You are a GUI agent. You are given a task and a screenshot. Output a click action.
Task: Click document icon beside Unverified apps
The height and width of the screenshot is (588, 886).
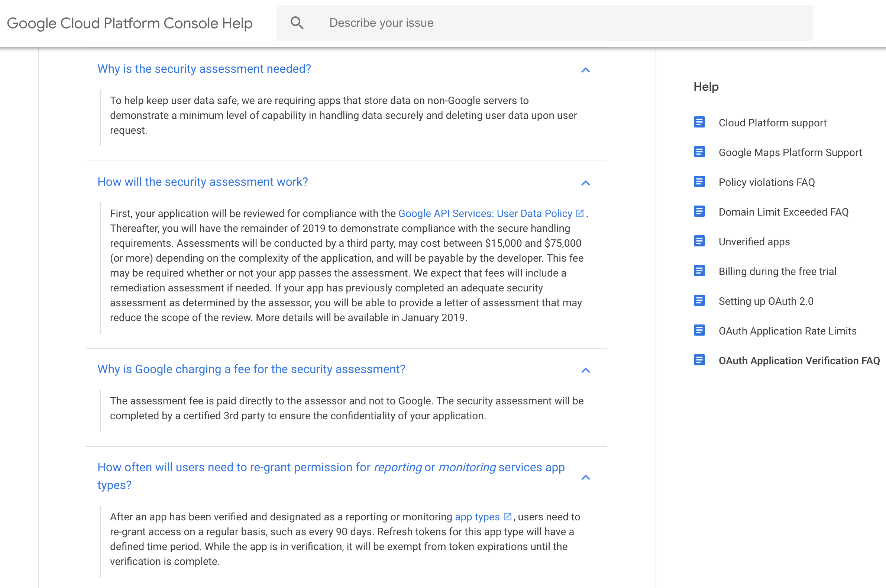click(699, 241)
